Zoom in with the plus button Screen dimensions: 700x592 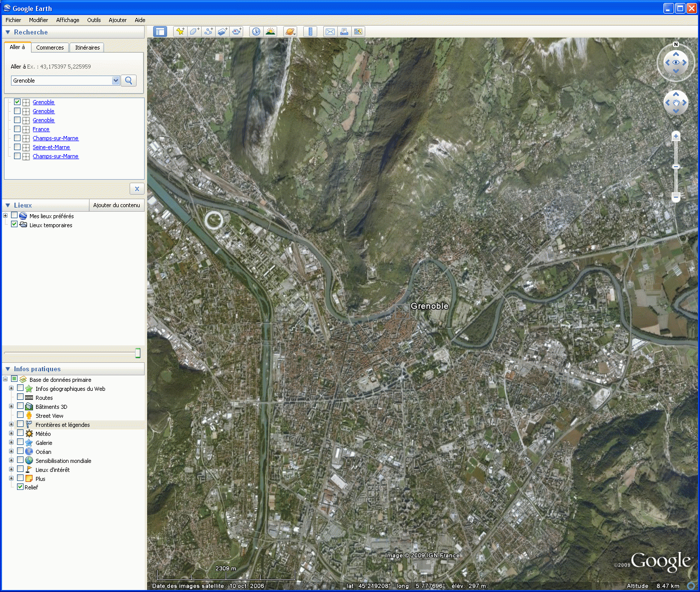(x=676, y=136)
